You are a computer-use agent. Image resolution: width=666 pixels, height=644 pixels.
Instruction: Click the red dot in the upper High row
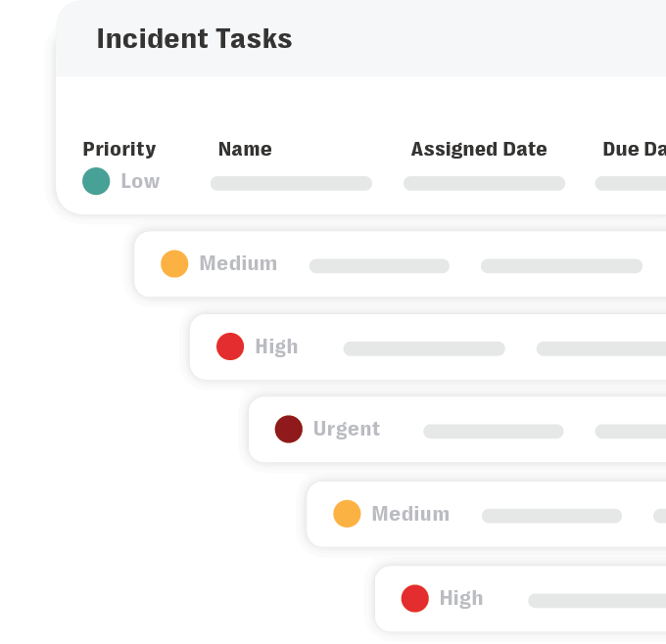pyautogui.click(x=230, y=346)
